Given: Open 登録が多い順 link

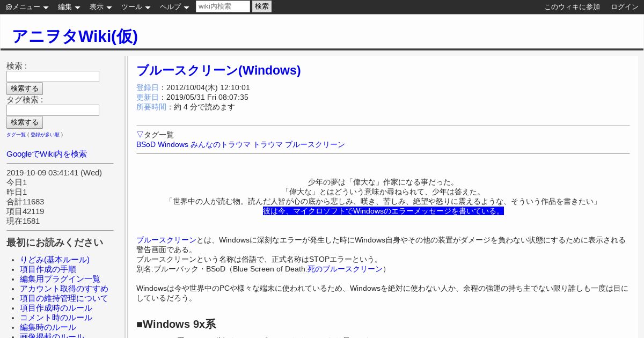Looking at the screenshot, I should tap(45, 135).
